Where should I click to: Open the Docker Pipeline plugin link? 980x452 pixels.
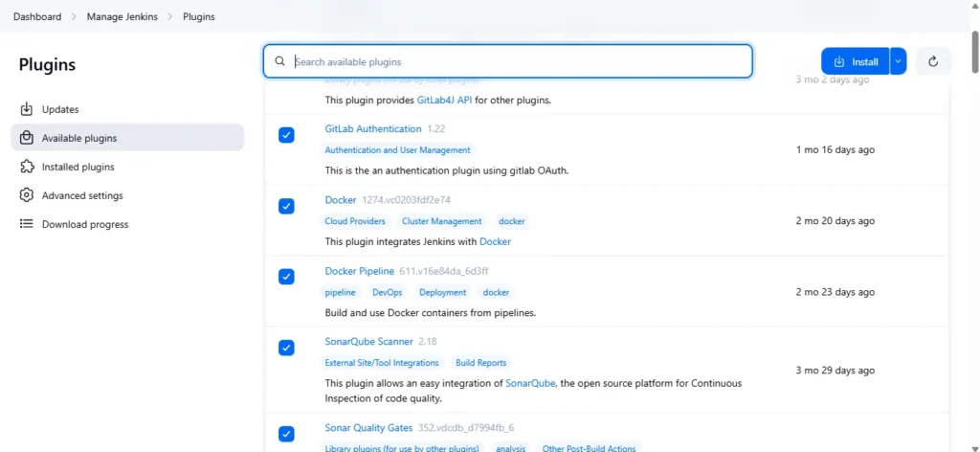[359, 271]
